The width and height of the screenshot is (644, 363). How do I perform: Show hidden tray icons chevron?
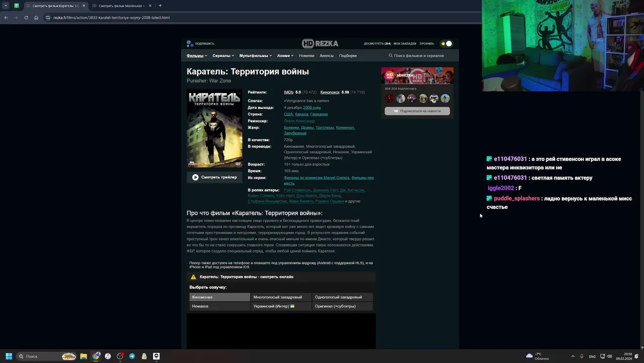[572, 356]
